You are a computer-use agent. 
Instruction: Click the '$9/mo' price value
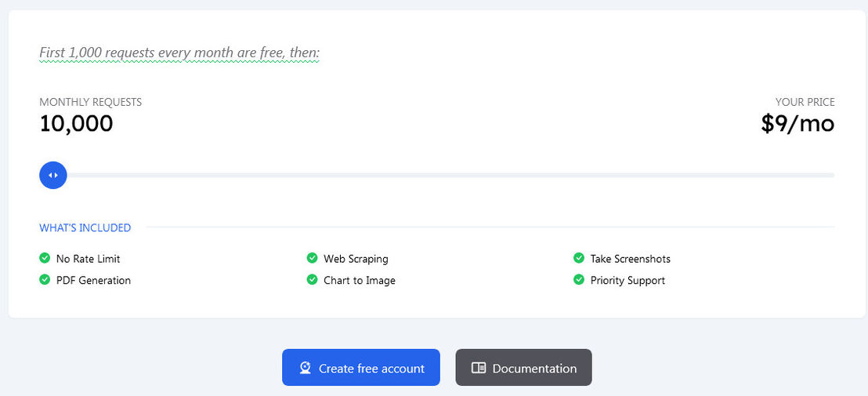797,124
